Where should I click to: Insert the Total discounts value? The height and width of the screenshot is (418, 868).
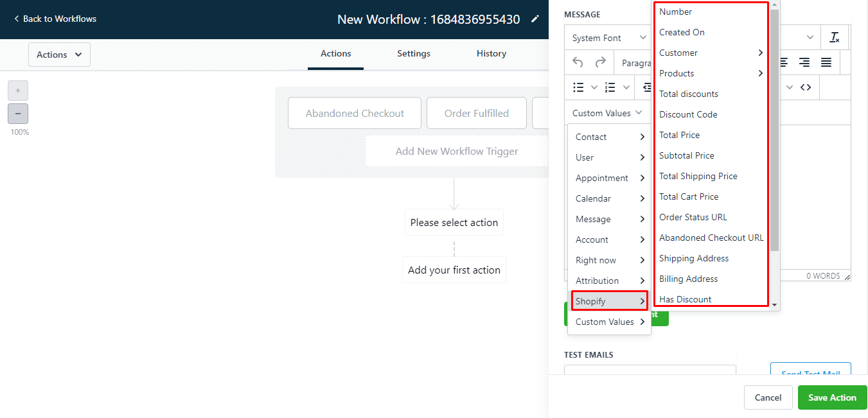click(x=710, y=94)
